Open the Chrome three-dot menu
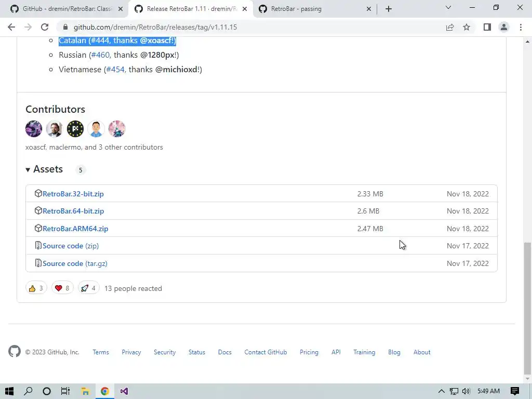 click(x=521, y=27)
